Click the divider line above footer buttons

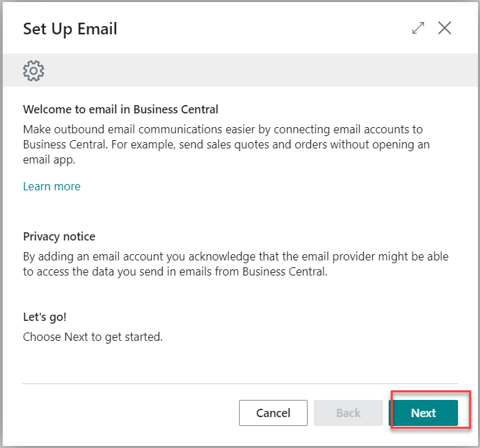coord(240,383)
